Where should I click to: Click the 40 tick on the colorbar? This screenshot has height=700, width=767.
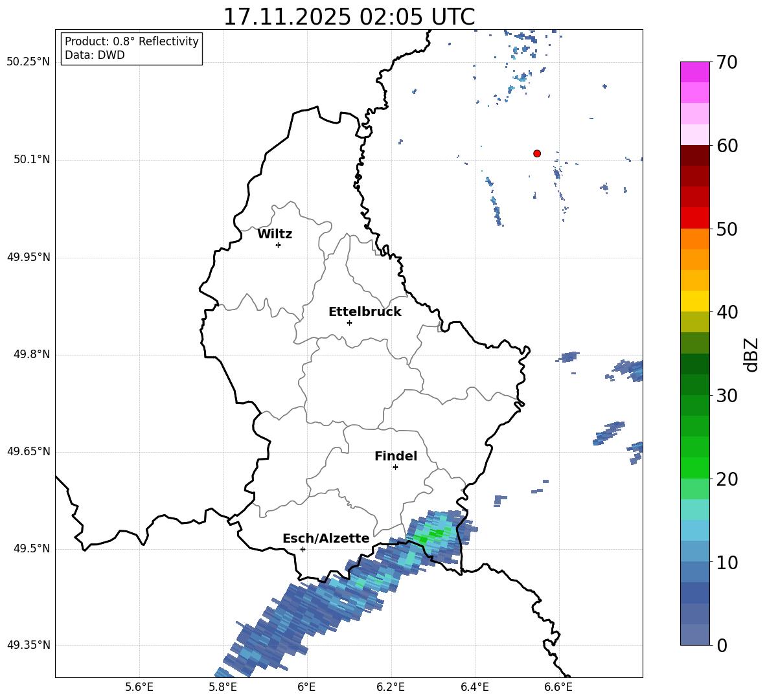point(727,312)
